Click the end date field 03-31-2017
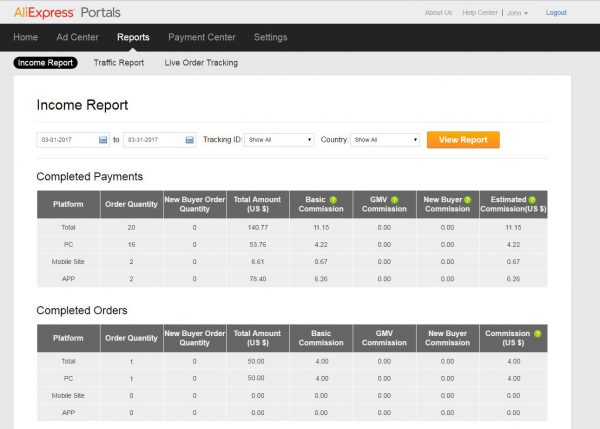This screenshot has width=600, height=429. 160,140
